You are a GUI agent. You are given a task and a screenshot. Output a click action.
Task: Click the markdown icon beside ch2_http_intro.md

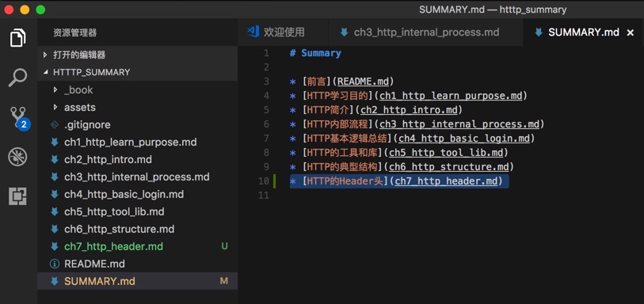[54, 160]
